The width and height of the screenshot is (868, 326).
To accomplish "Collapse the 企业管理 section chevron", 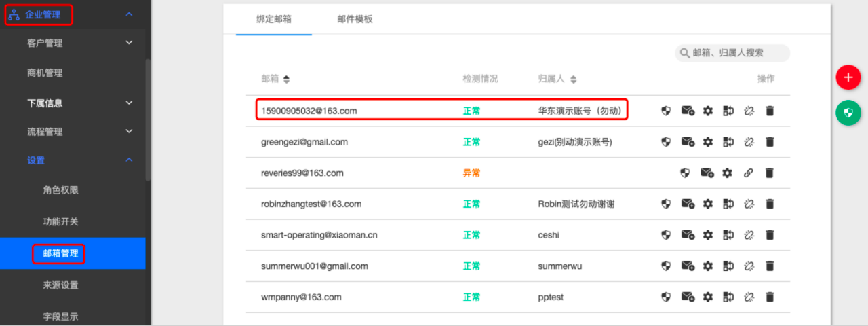I will [129, 14].
